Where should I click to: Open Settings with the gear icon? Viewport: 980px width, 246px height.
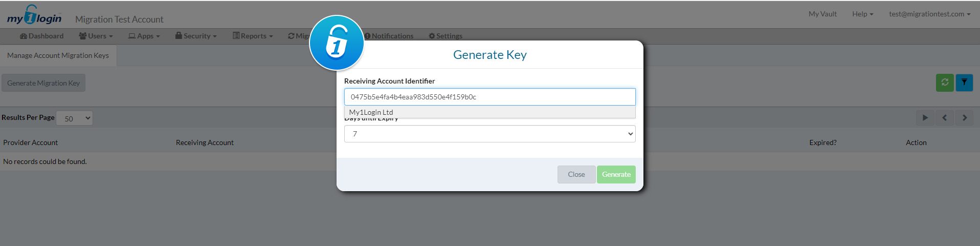(446, 36)
